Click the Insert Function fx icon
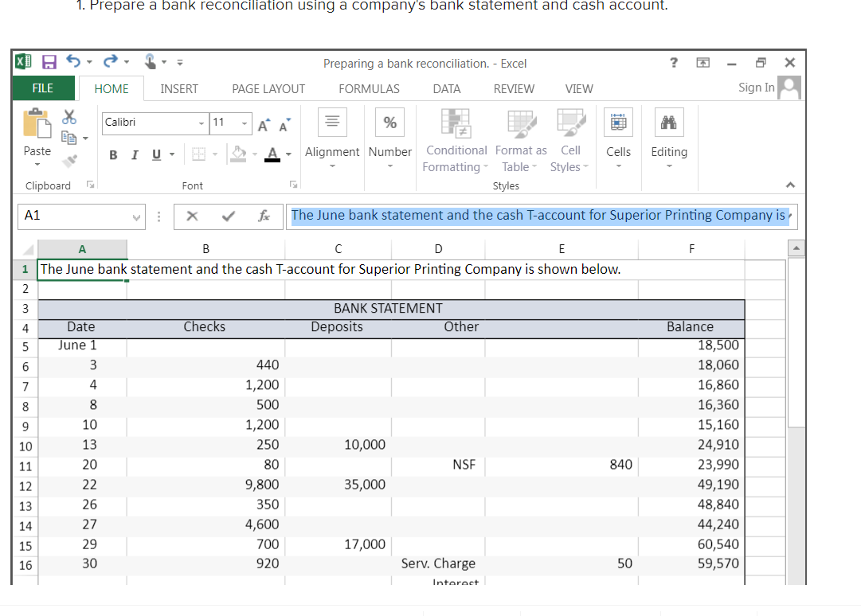The height and width of the screenshot is (616, 861). coord(262,216)
